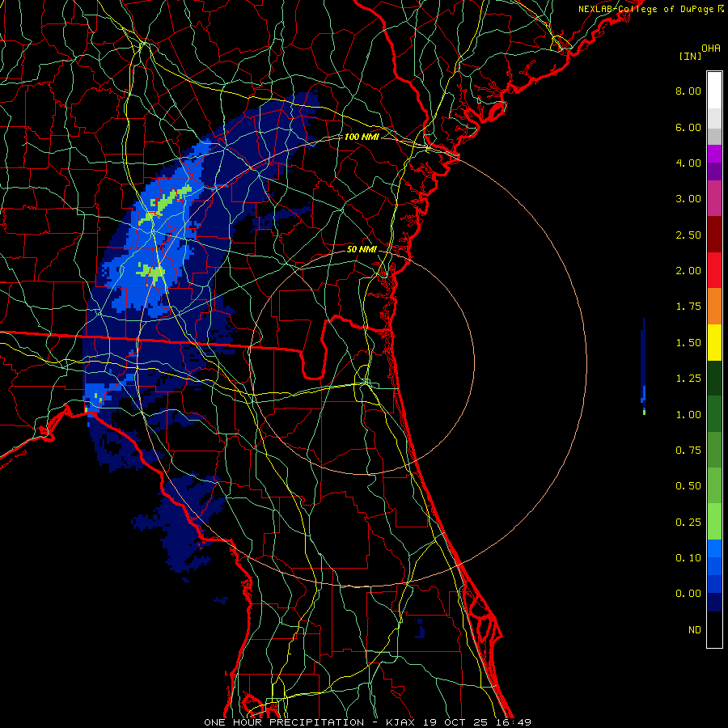The height and width of the screenshot is (728, 728).
Task: Select the 0.10 legend value
Action: point(688,558)
